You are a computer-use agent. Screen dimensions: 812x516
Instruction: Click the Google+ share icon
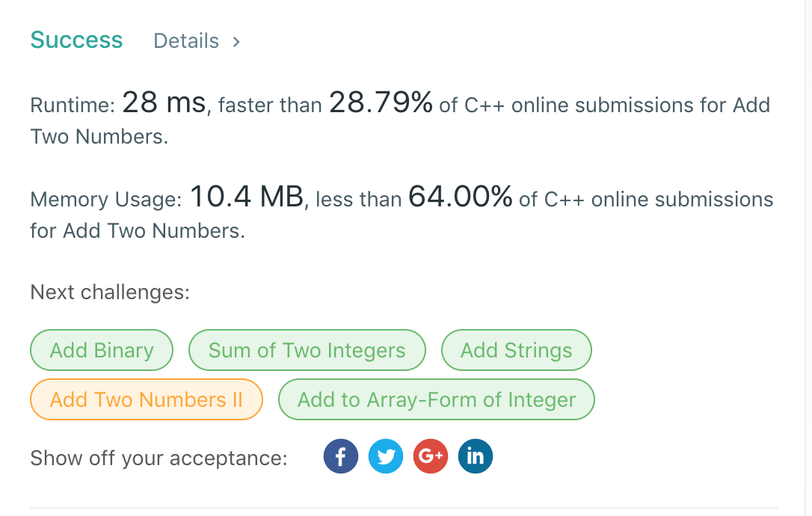pos(431,456)
